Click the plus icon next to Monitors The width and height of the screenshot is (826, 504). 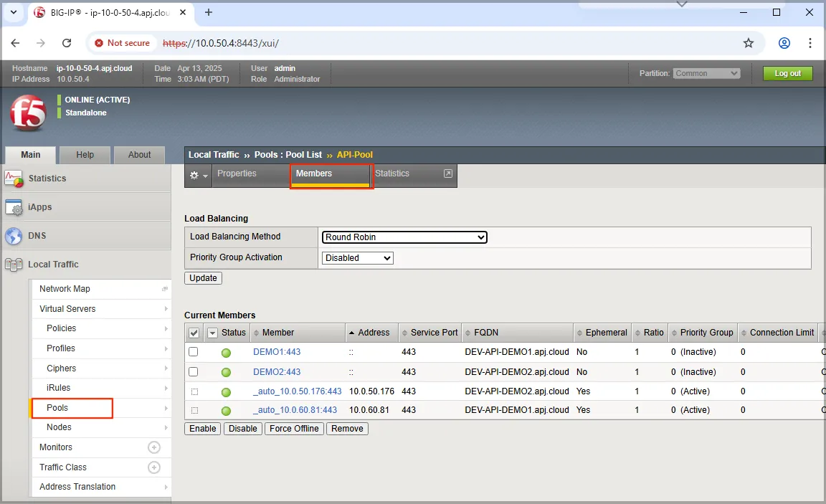153,447
